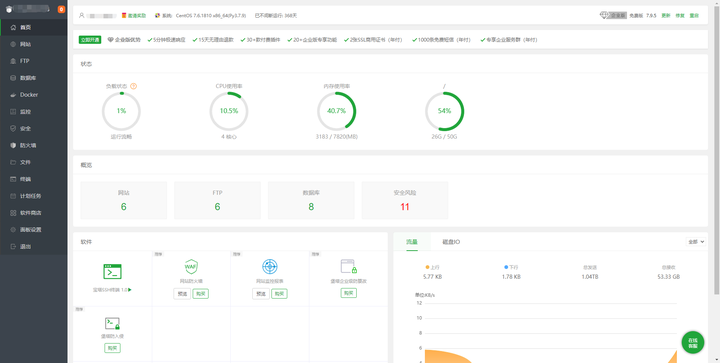The image size is (720, 363).
Task: Click the 退出 logout icon in sidebar
Action: coord(13,246)
